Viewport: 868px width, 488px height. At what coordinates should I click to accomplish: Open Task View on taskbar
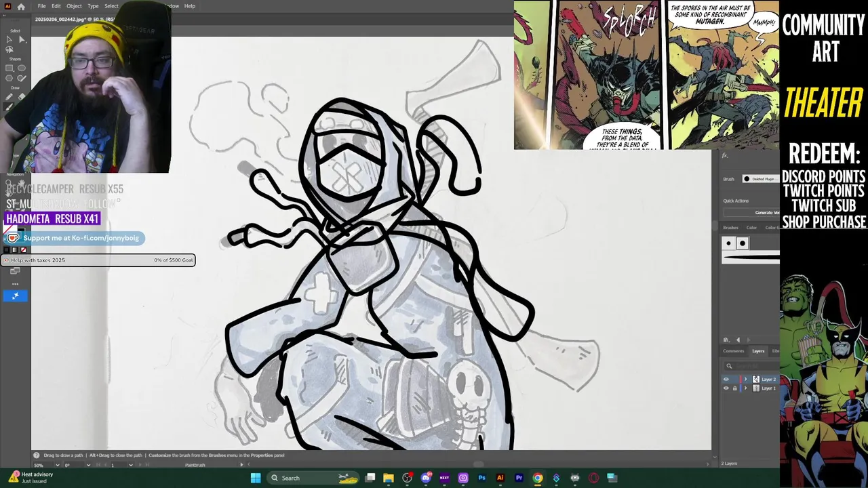tap(370, 478)
